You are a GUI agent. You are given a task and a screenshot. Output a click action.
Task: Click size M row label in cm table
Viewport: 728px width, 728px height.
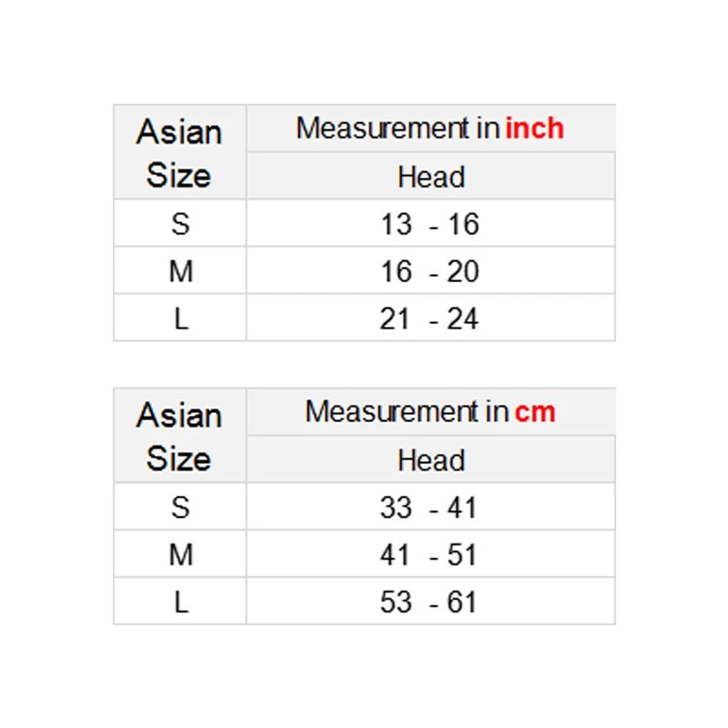180,554
